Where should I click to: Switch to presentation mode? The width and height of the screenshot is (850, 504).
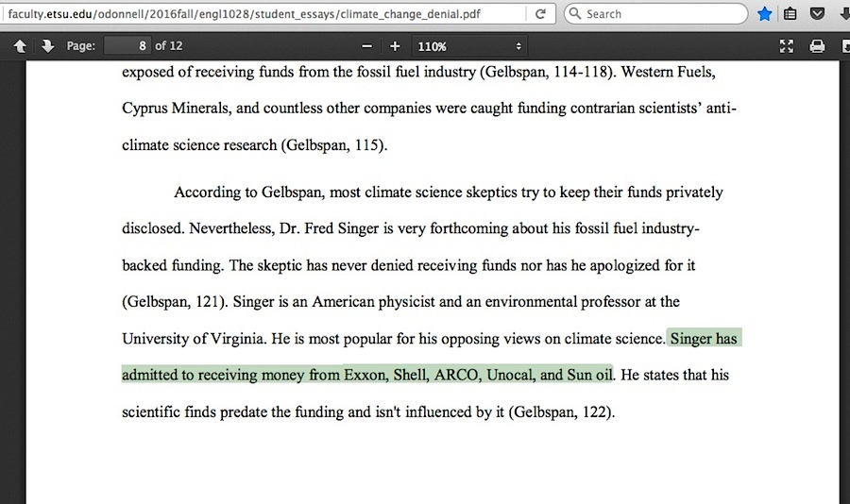(786, 46)
